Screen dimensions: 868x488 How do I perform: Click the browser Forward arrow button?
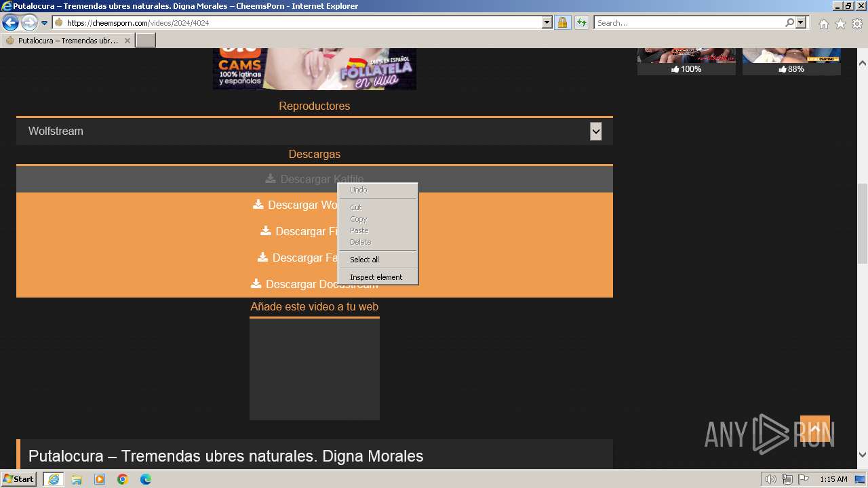[x=29, y=23]
